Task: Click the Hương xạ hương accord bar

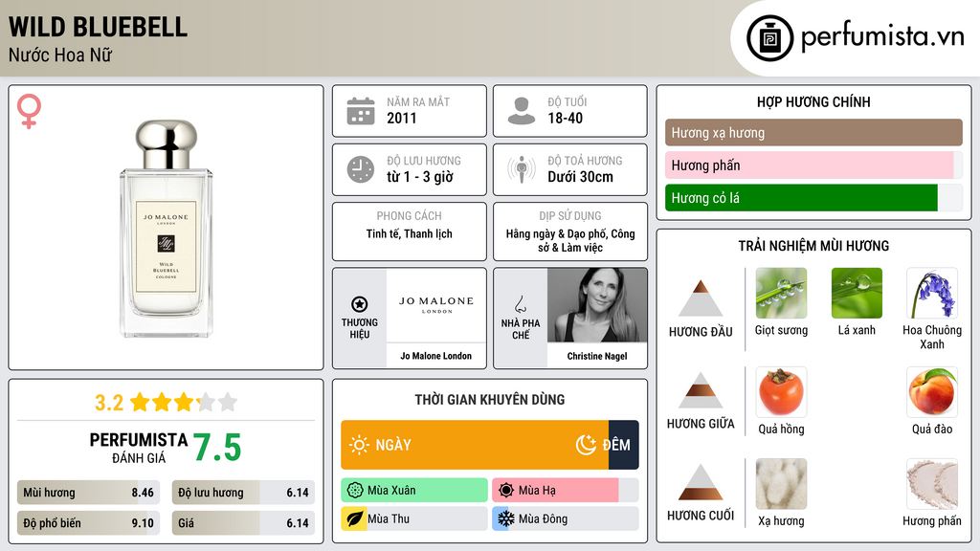Action: [x=813, y=132]
